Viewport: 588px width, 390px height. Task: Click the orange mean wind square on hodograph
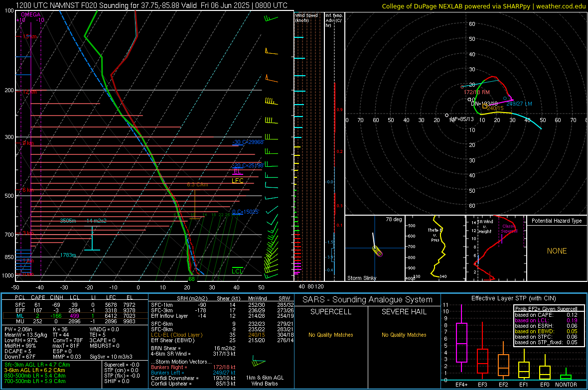coord(484,106)
